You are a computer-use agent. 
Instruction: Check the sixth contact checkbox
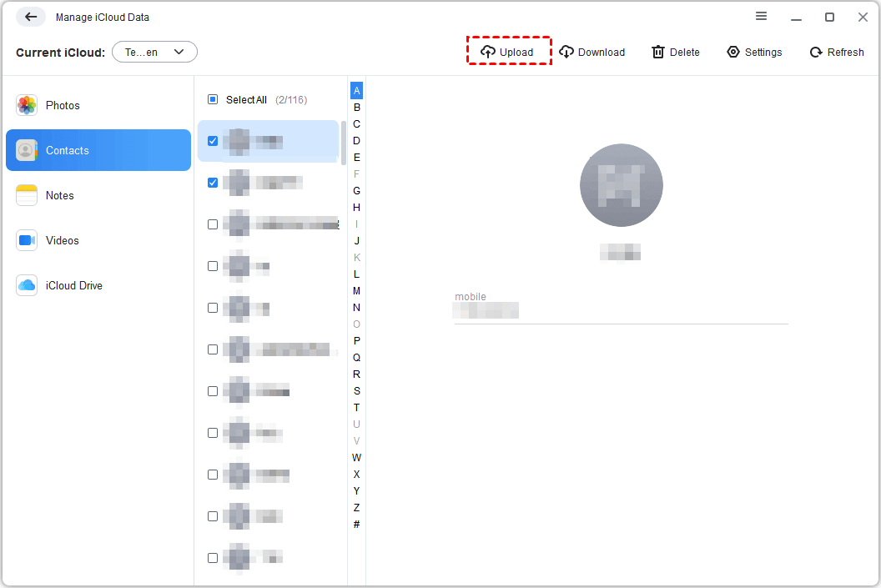pyautogui.click(x=213, y=349)
